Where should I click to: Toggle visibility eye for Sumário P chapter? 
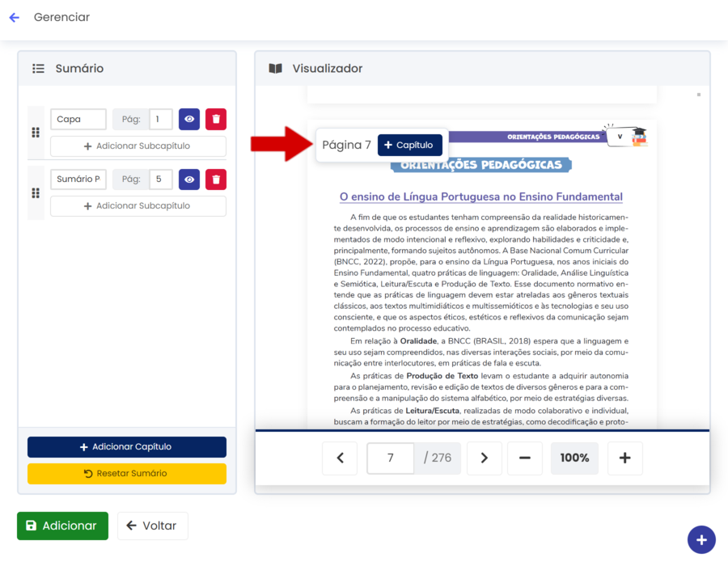[188, 180]
